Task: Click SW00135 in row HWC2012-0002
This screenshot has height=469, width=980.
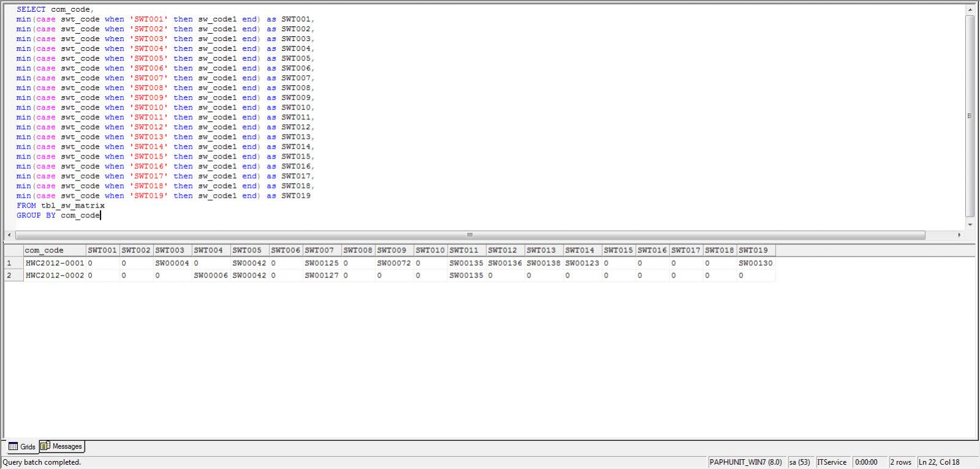Action: pyautogui.click(x=467, y=276)
